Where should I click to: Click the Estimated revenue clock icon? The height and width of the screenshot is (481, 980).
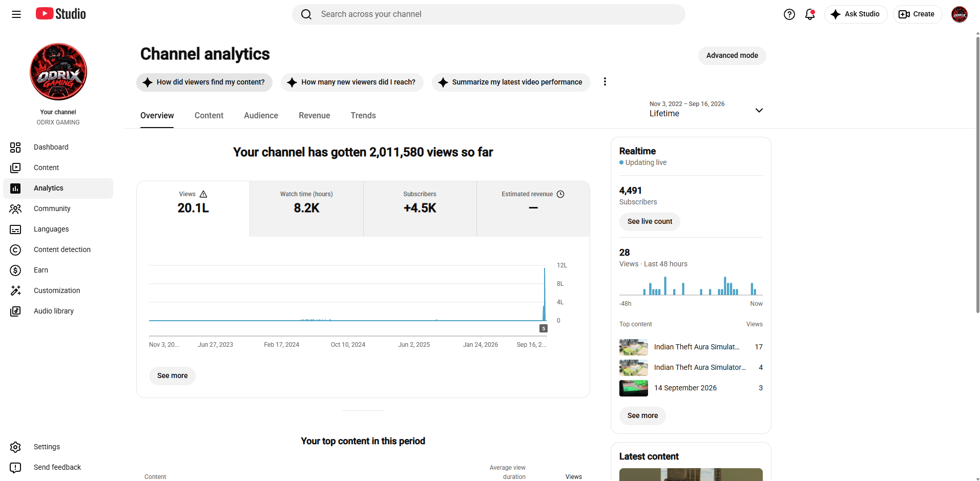click(560, 194)
